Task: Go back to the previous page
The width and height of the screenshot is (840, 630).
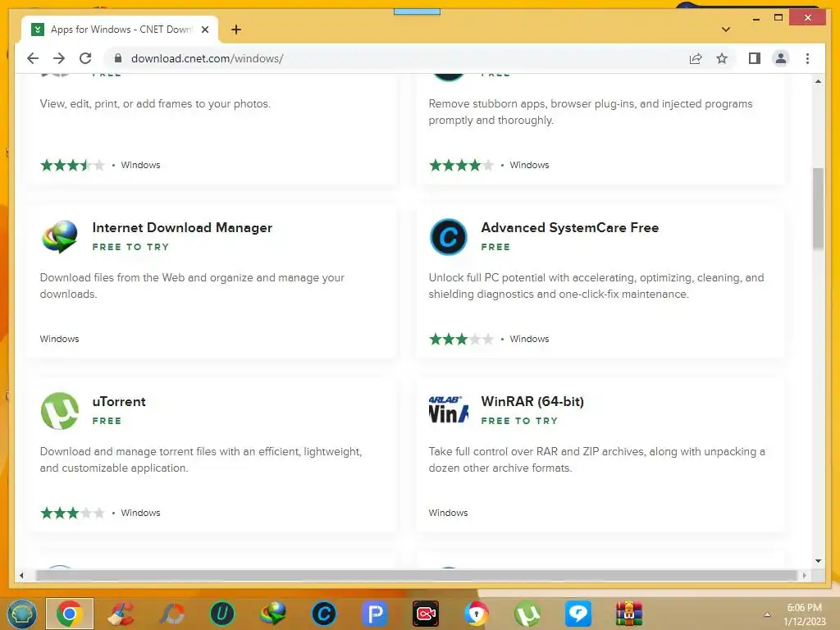Action: click(33, 58)
